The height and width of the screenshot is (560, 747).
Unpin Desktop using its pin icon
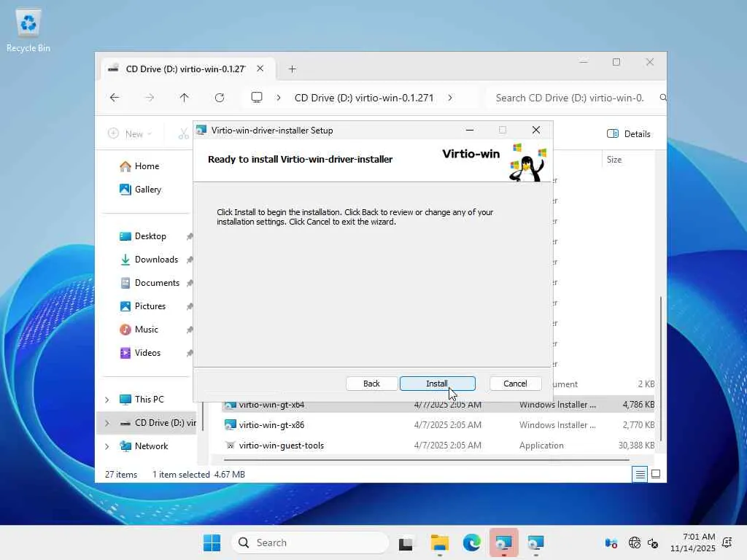190,237
